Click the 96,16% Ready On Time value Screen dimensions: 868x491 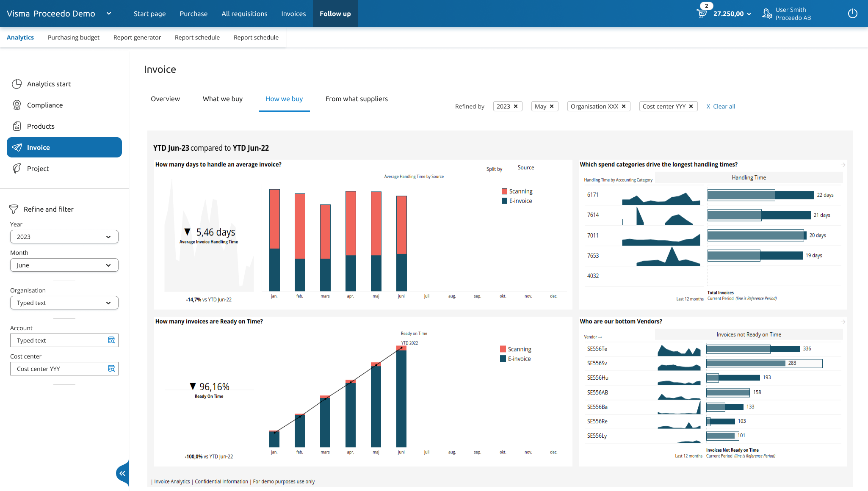pyautogui.click(x=214, y=386)
